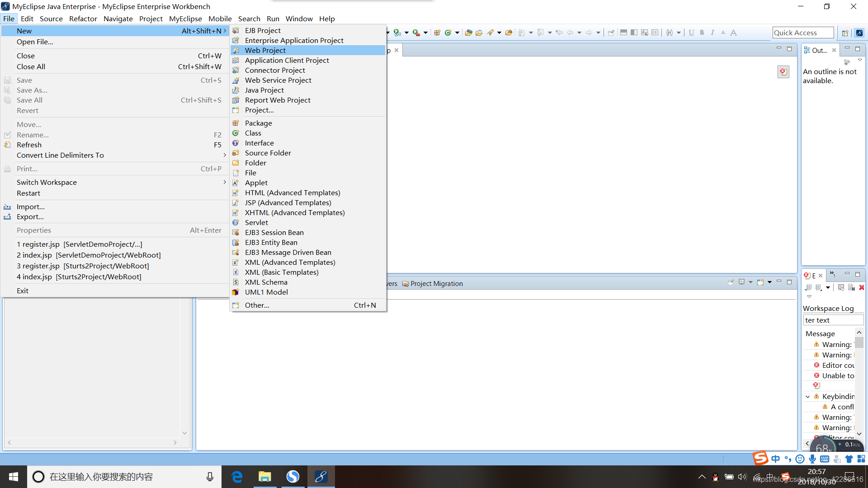Choose EJB Project in the New submenu
This screenshot has width=868, height=488.
point(308,30)
